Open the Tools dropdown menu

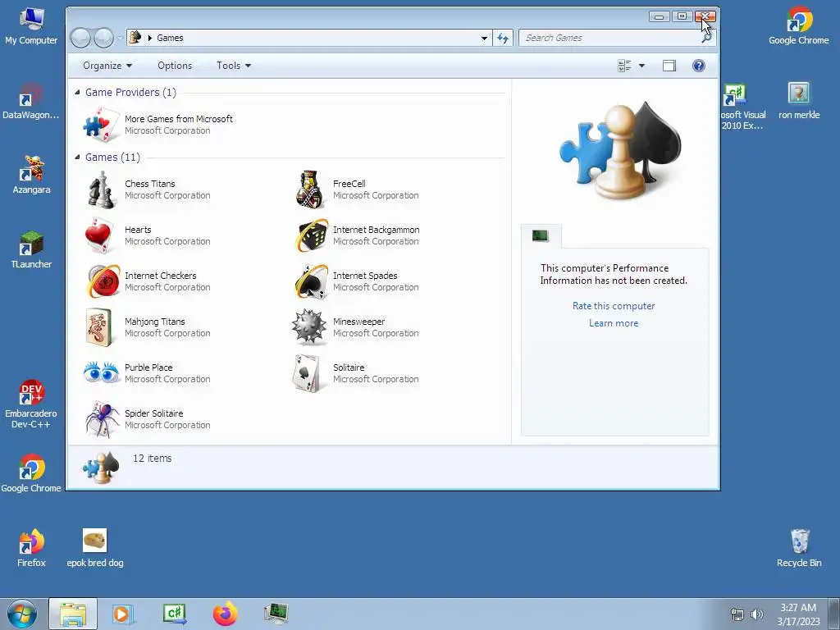point(234,66)
